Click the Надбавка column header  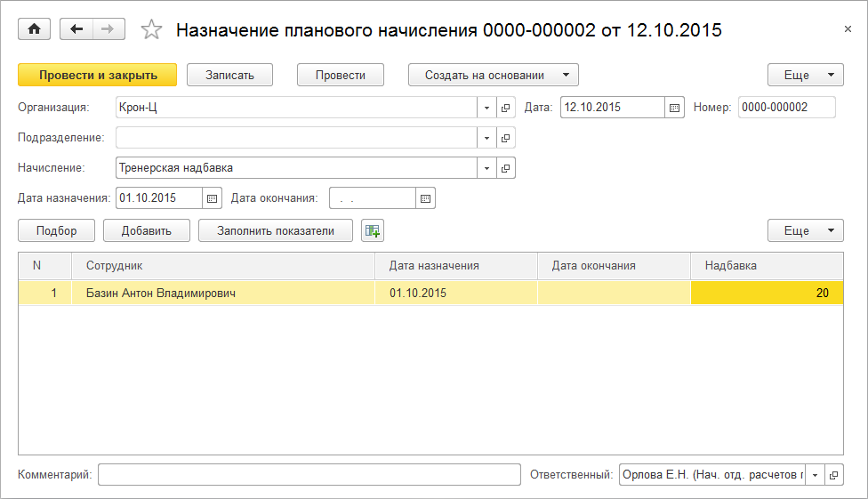coord(768,265)
